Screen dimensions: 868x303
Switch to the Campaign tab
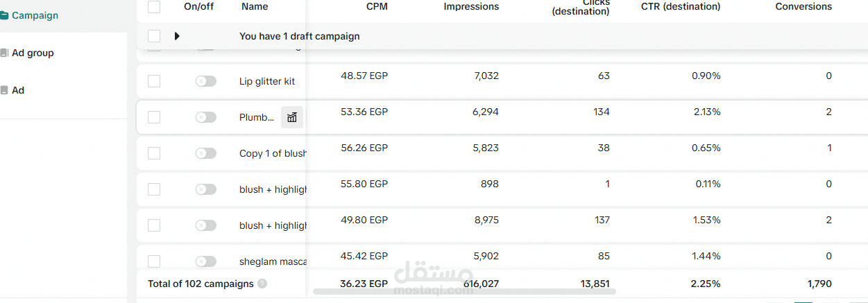tap(35, 15)
